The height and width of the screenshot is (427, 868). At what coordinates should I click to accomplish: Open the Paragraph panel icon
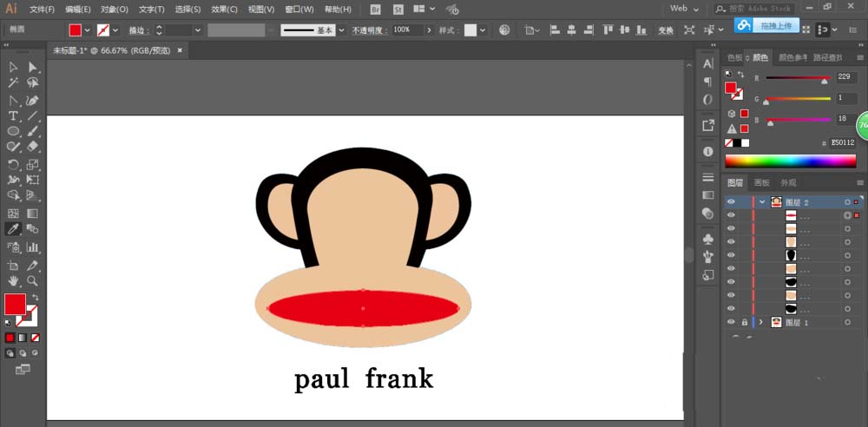coord(708,82)
